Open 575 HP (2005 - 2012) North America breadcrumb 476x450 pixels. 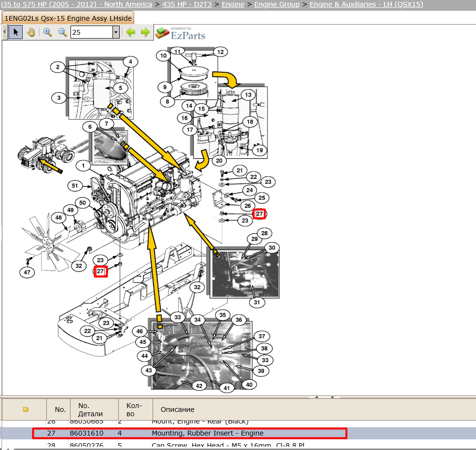(x=76, y=4)
